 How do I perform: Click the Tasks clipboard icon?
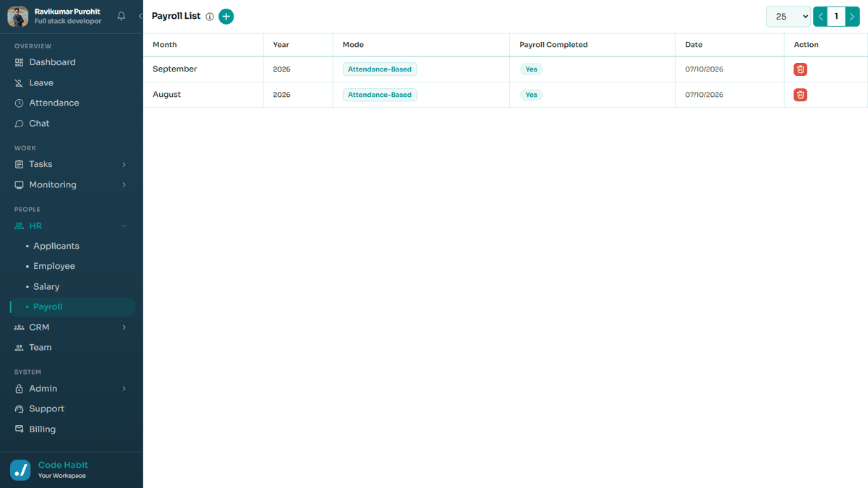(x=20, y=164)
